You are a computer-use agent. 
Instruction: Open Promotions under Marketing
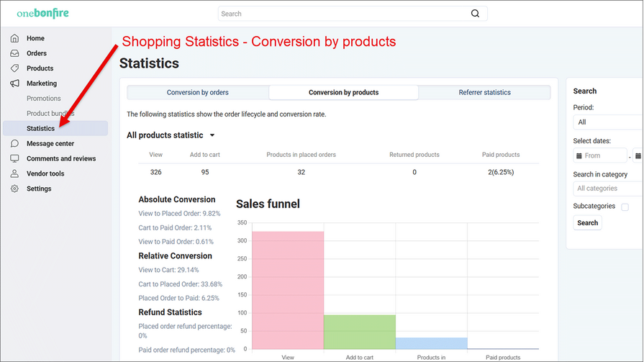[x=44, y=99]
